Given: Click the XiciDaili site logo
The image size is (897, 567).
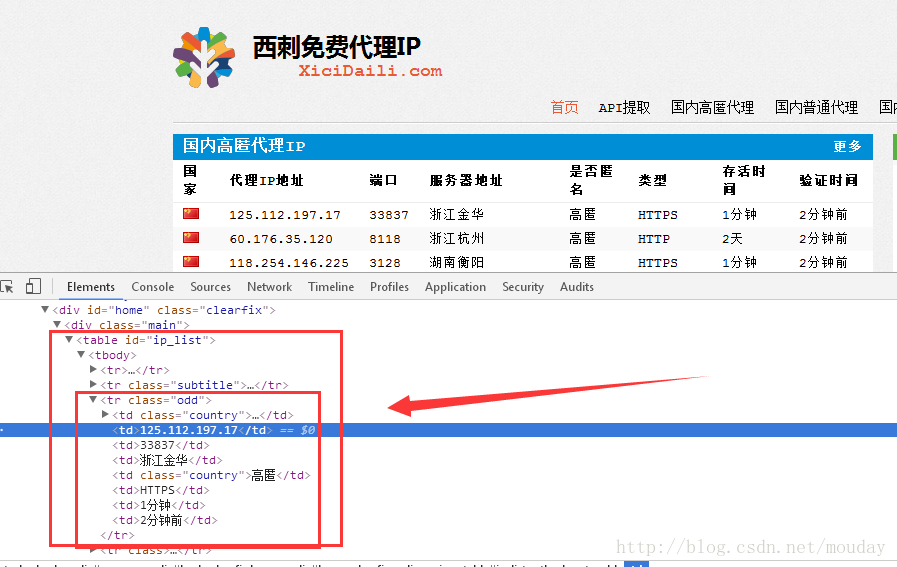Looking at the screenshot, I should [204, 57].
